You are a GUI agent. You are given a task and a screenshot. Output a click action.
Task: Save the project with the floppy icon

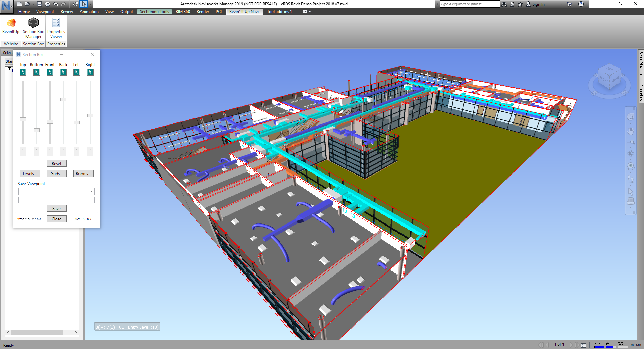(40, 4)
